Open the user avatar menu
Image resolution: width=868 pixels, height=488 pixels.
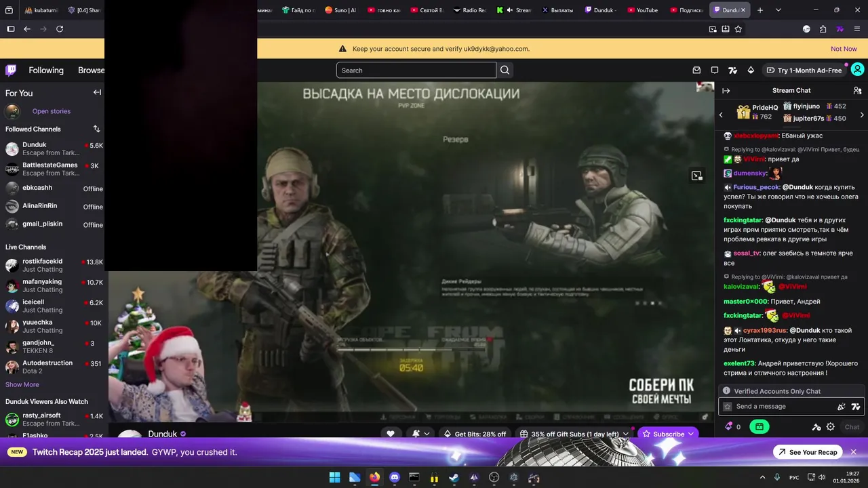[857, 70]
